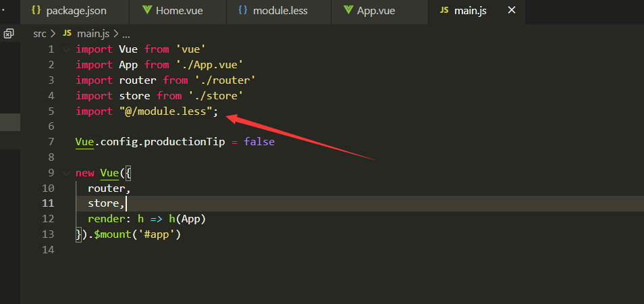Open the breadcrumb ellipsis symbol dropdown
The height and width of the screenshot is (304, 644).
[126, 33]
